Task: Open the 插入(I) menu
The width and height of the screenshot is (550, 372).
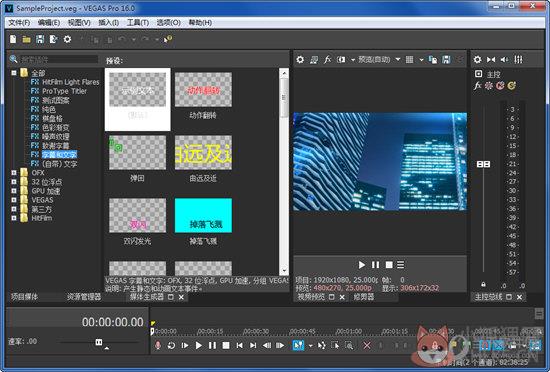Action: pyautogui.click(x=108, y=22)
